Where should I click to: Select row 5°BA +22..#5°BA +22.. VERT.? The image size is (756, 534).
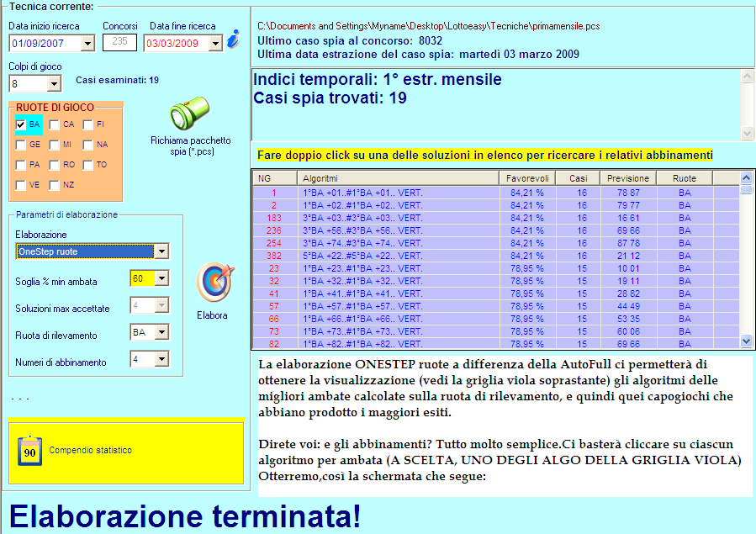(496, 256)
